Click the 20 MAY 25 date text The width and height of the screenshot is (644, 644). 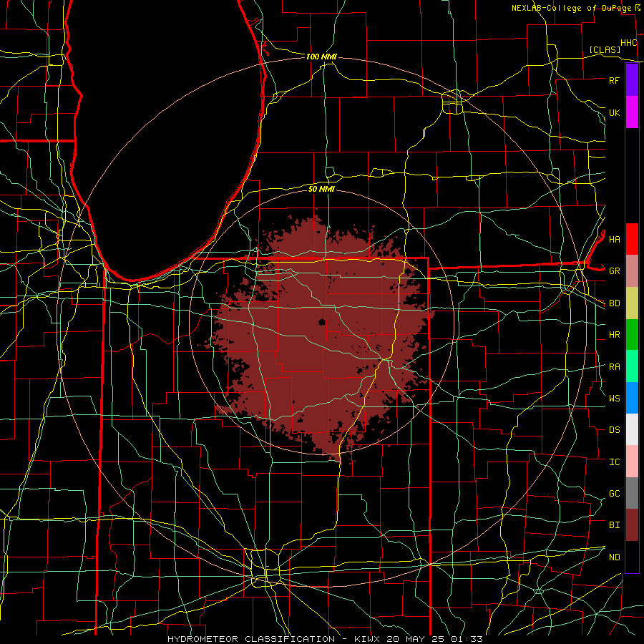click(416, 639)
